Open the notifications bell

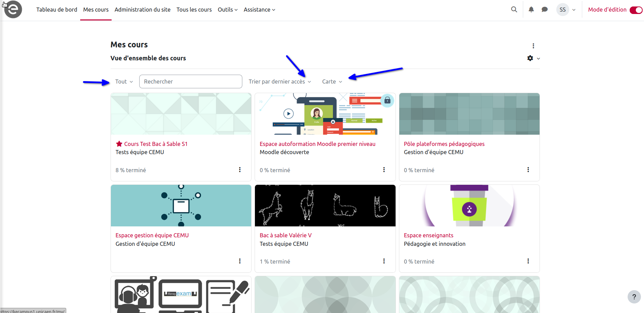pyautogui.click(x=531, y=10)
